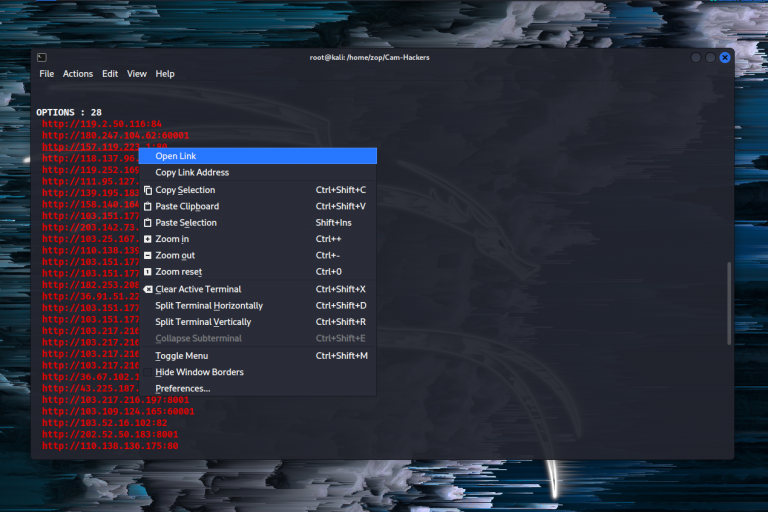This screenshot has width=768, height=512.
Task: Choose Toggle Menu to hide the menubar
Action: click(181, 356)
